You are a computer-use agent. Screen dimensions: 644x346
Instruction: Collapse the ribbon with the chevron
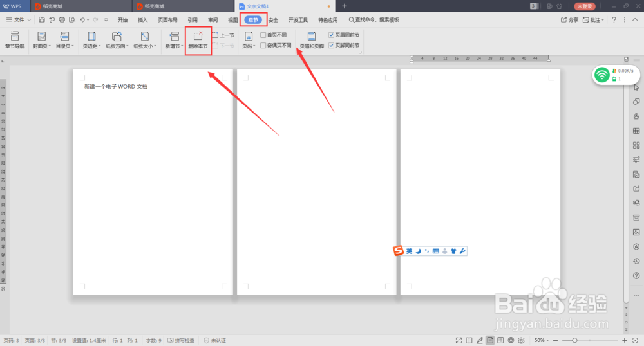pyautogui.click(x=635, y=20)
